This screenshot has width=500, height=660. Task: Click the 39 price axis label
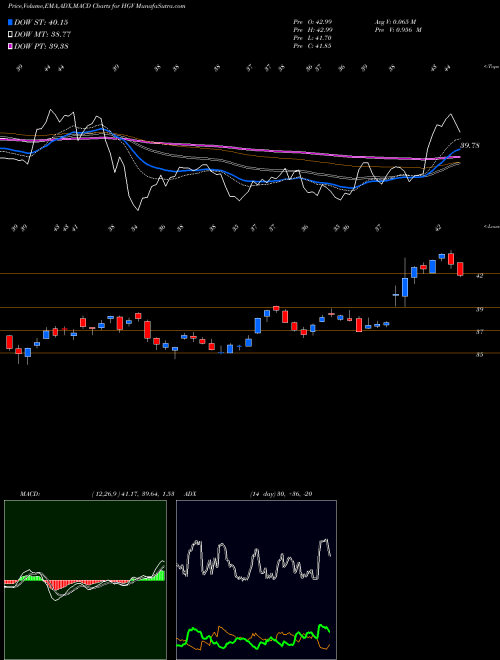(x=480, y=309)
